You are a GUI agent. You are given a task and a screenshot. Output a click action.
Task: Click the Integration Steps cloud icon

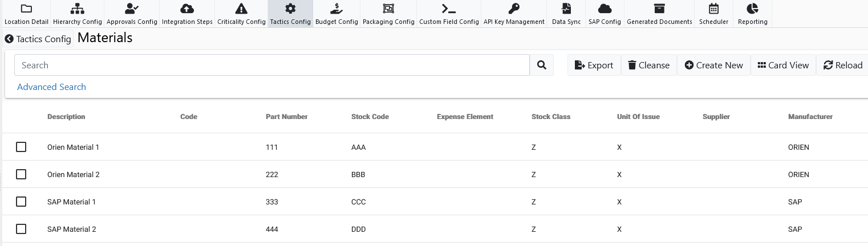tap(186, 9)
